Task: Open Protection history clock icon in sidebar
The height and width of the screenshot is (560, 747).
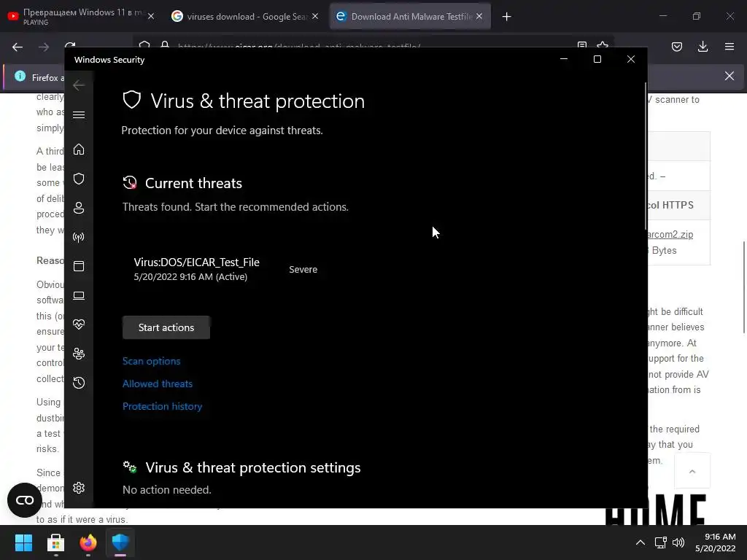Action: click(x=79, y=383)
